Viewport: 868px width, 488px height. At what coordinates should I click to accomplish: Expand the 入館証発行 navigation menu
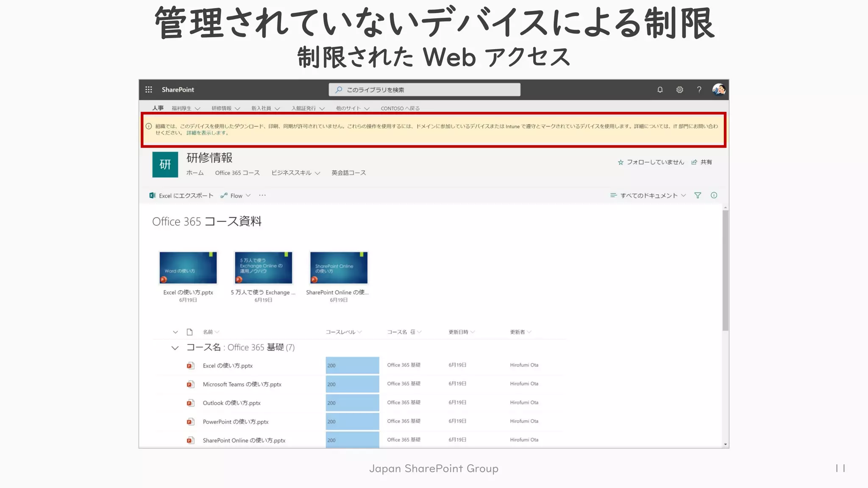[x=322, y=108]
